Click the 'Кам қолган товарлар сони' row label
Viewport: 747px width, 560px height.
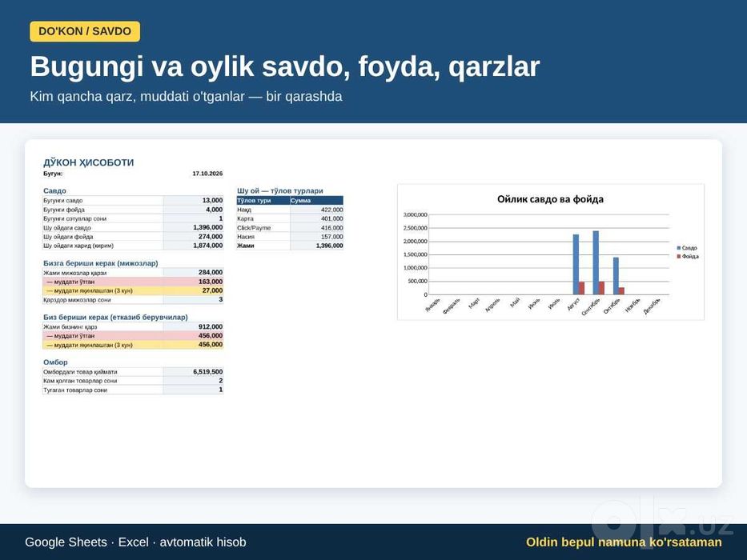[80, 381]
